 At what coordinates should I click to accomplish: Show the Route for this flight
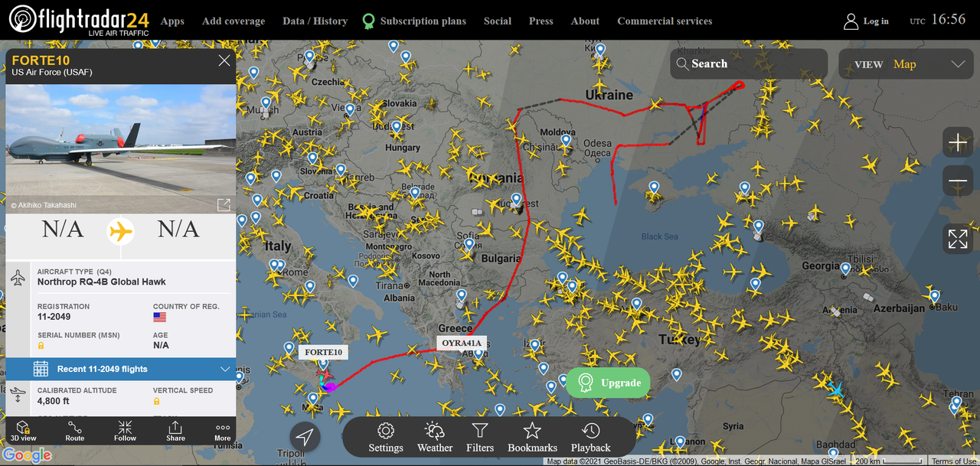tap(75, 431)
